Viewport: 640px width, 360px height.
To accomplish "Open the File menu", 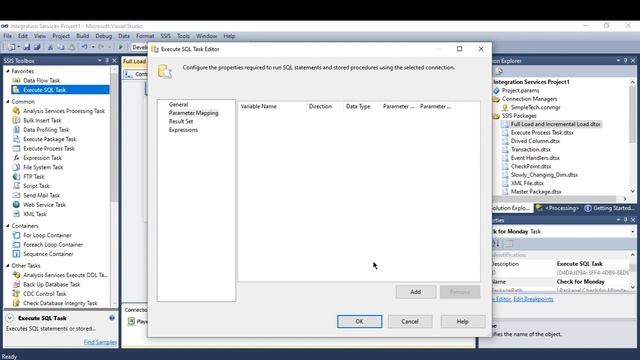I will 7,36.
